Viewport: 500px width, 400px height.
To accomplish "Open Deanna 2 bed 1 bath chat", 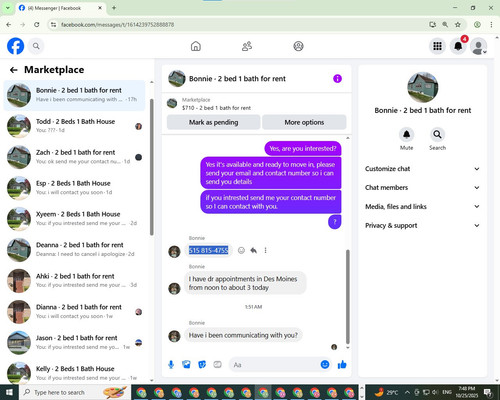I will click(x=74, y=249).
